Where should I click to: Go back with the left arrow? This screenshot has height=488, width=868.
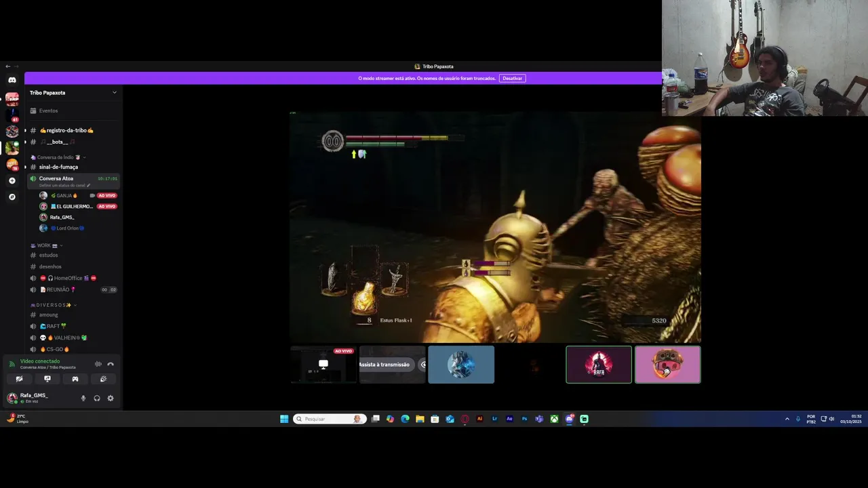coord(7,66)
